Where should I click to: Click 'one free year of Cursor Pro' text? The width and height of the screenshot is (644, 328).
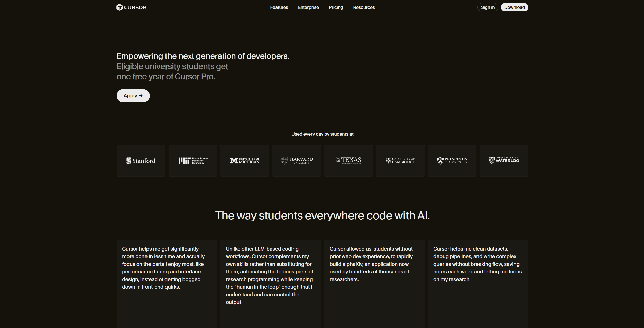(x=166, y=77)
